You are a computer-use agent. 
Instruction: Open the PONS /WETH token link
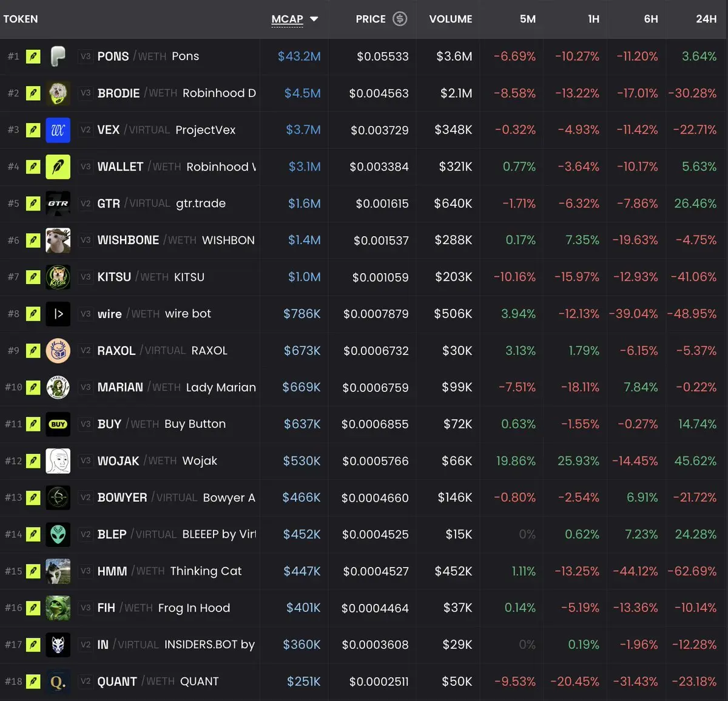(x=148, y=56)
